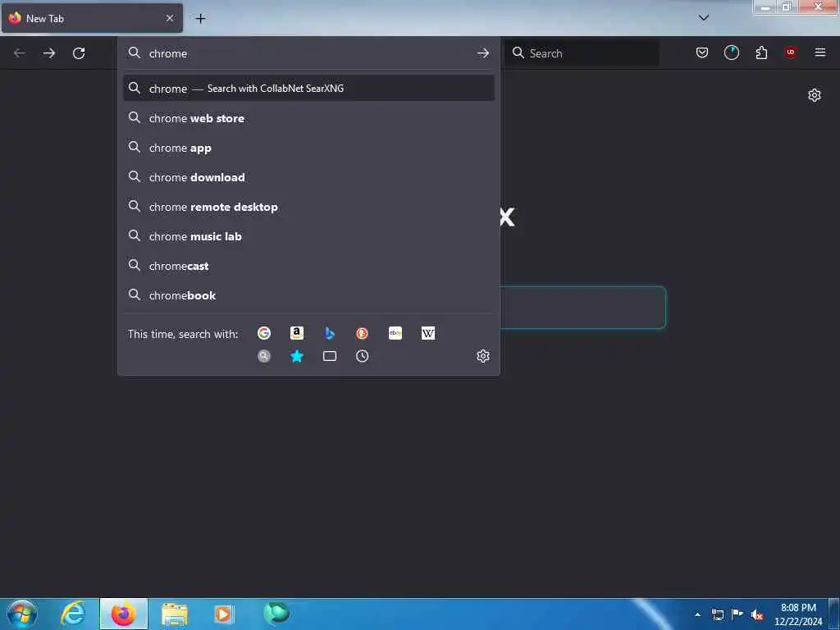Viewport: 840px width, 630px height.
Task: Open the Extensions puzzle icon
Action: click(761, 52)
